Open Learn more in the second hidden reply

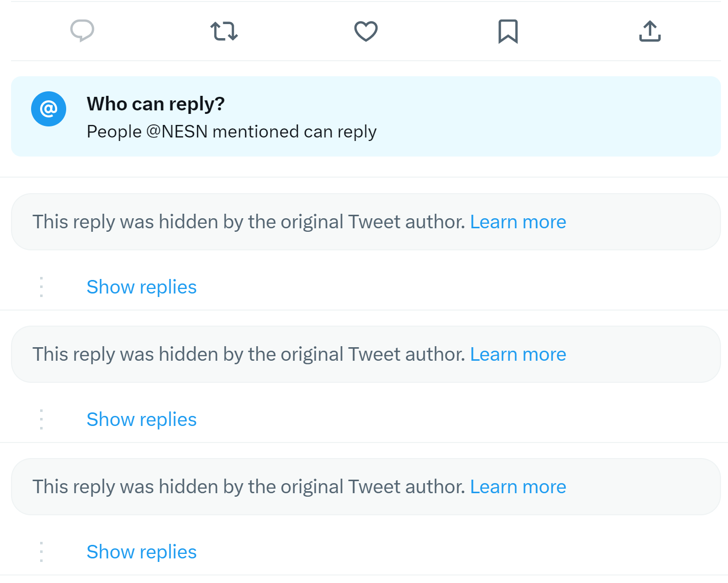tap(518, 354)
